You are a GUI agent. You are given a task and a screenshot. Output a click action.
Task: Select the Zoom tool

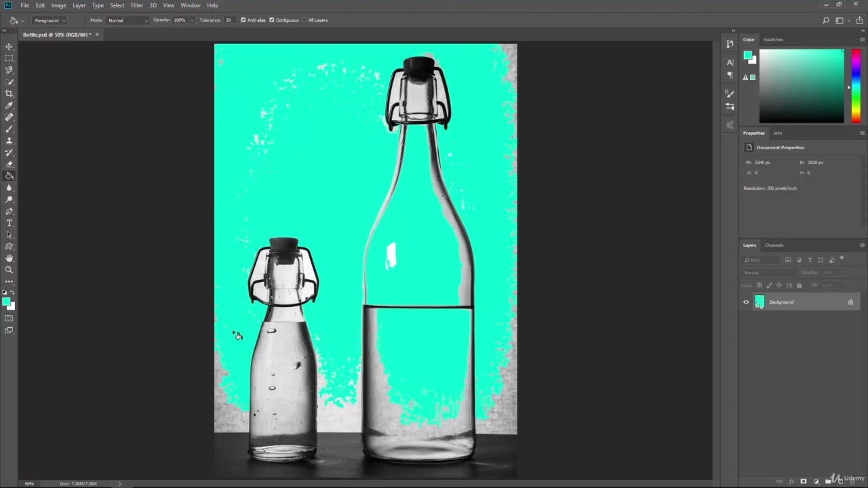[x=9, y=270]
